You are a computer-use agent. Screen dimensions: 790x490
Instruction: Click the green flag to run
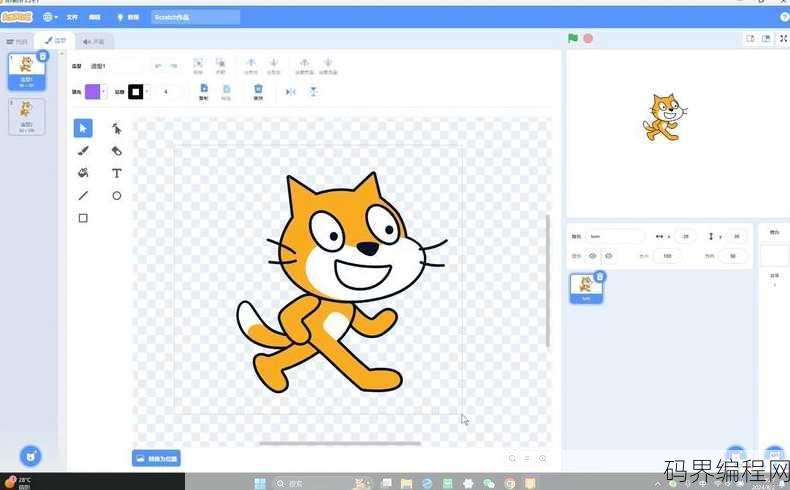[x=573, y=38]
